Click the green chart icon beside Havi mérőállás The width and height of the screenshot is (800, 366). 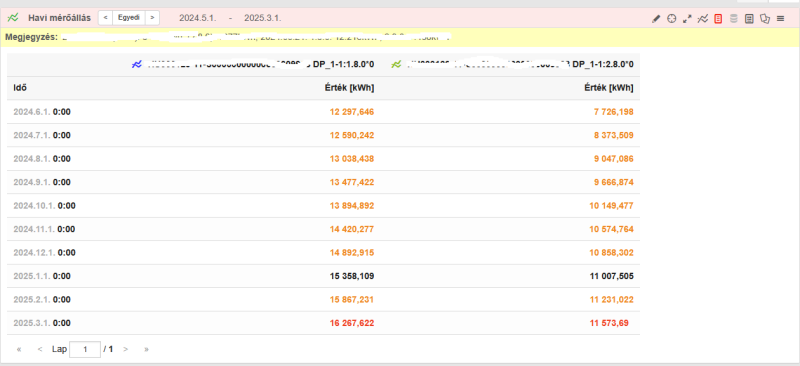[13, 18]
